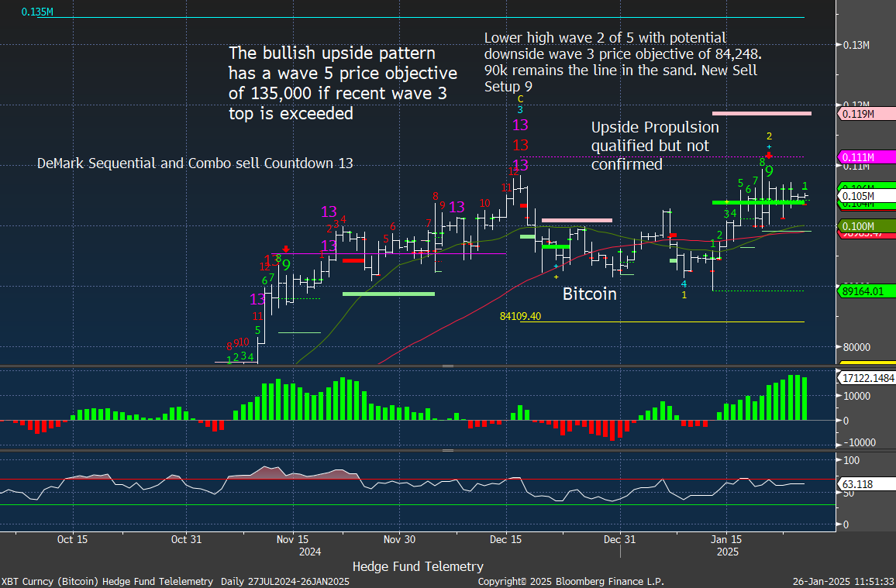Click the 26-Jan-2025 11:51:33 timestamp
The width and height of the screenshot is (896, 588).
pyautogui.click(x=843, y=581)
